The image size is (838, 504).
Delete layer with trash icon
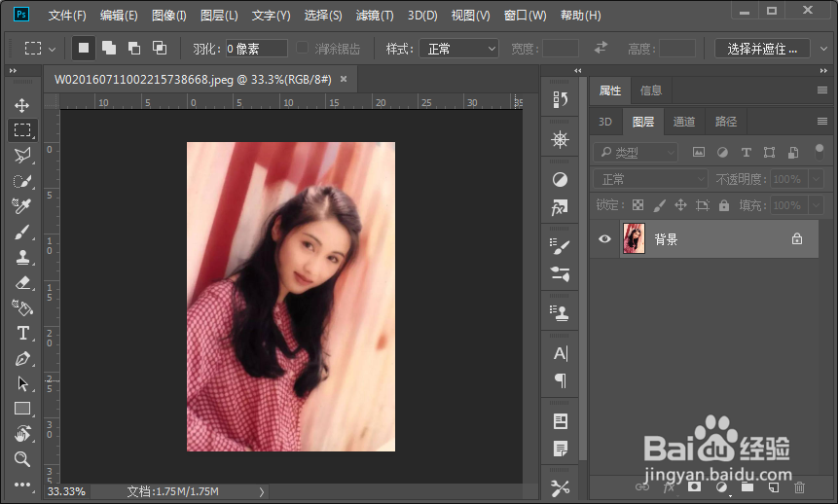799,486
